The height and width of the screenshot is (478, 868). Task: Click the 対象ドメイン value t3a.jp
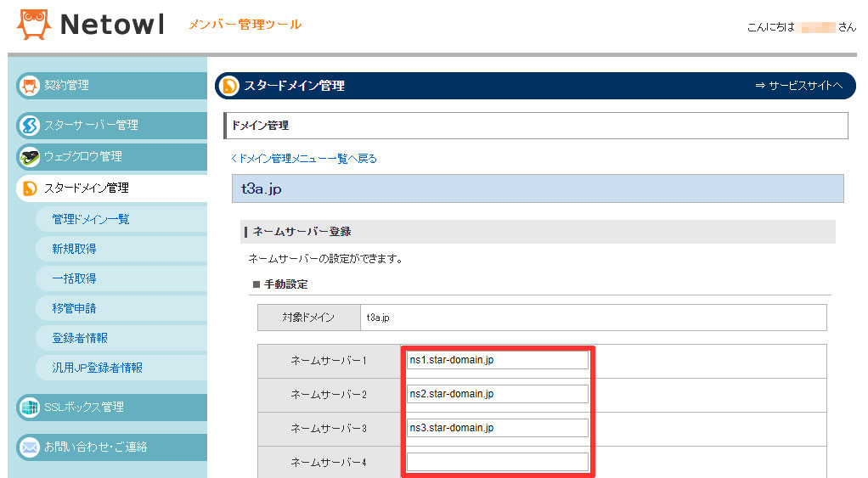click(x=378, y=318)
